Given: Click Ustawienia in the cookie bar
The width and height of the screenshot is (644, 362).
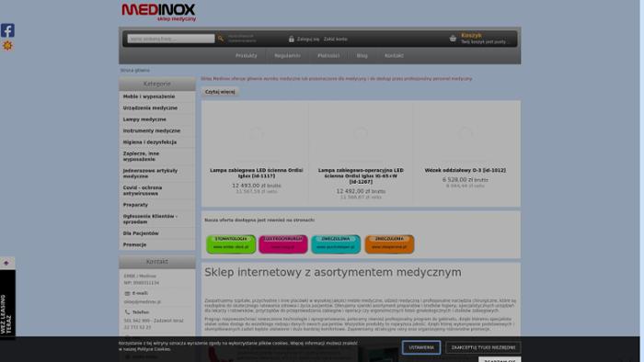Looking at the screenshot, I should (x=421, y=347).
